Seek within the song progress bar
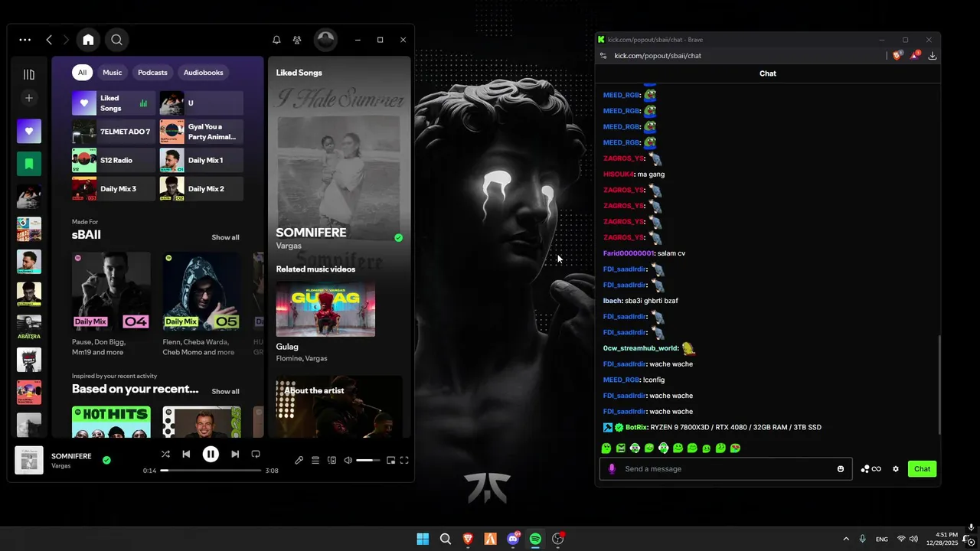This screenshot has height=551, width=980. pyautogui.click(x=211, y=471)
